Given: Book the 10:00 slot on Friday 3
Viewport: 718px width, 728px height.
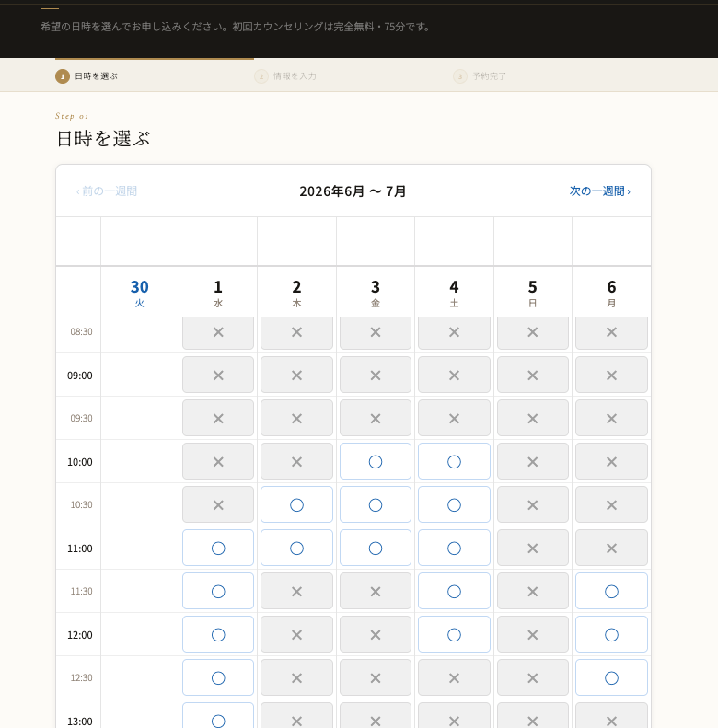Looking at the screenshot, I should (376, 461).
